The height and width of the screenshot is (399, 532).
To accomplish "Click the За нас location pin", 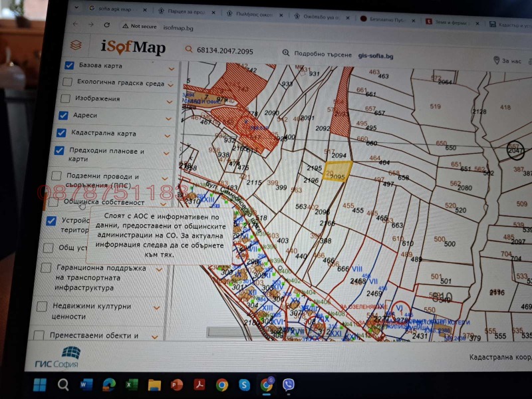I will pyautogui.click(x=496, y=61).
